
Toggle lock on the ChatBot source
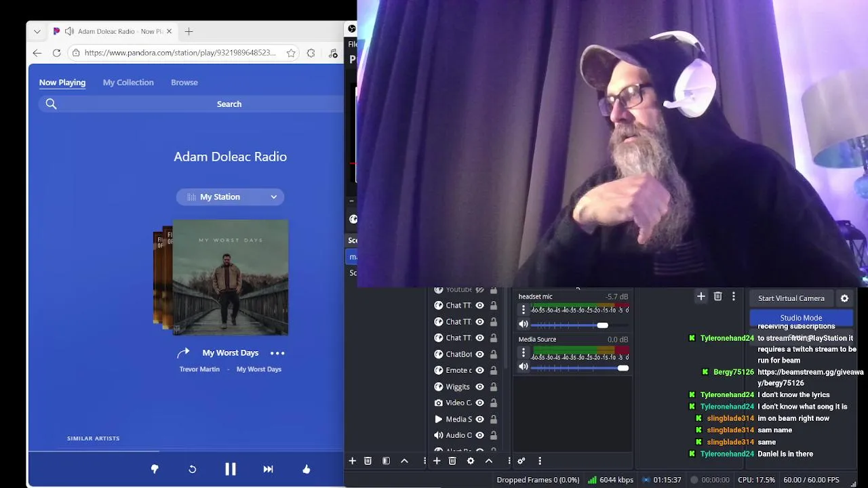pos(493,354)
